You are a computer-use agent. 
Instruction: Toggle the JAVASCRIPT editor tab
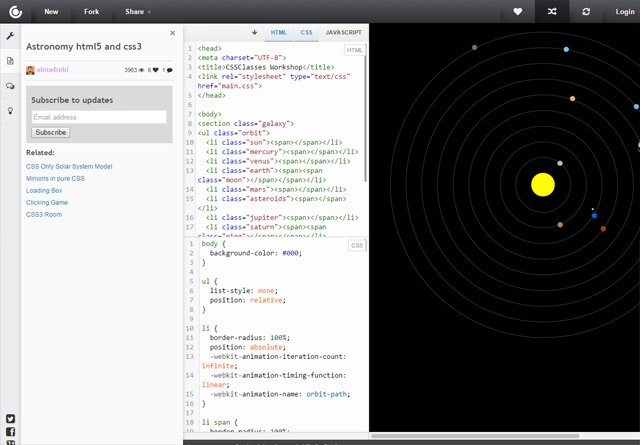(344, 33)
